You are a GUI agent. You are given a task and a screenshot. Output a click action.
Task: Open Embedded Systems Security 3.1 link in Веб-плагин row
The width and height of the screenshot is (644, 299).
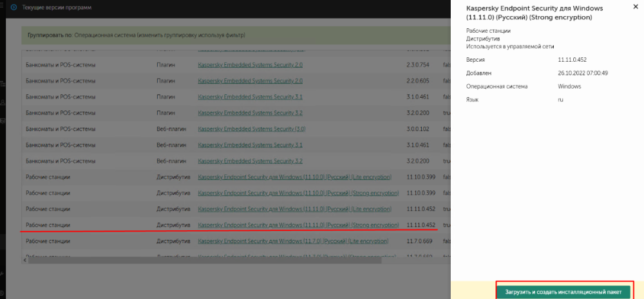[250, 145]
